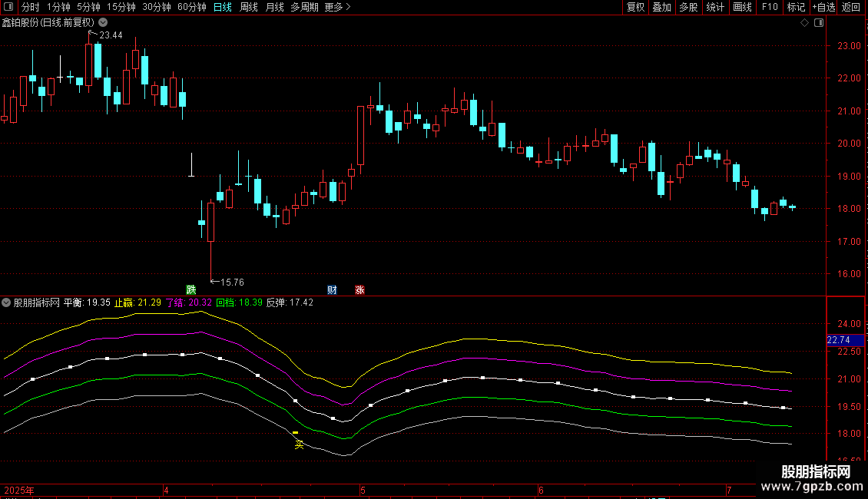Select the 30分钟 period tab
Screen dimensions: 868x499
click(x=156, y=7)
